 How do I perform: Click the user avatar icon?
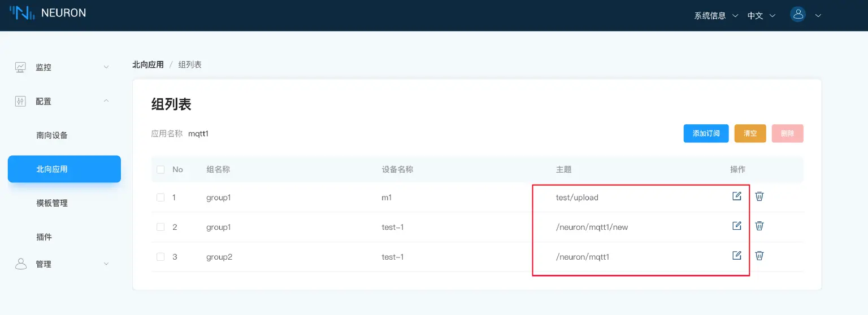(798, 15)
